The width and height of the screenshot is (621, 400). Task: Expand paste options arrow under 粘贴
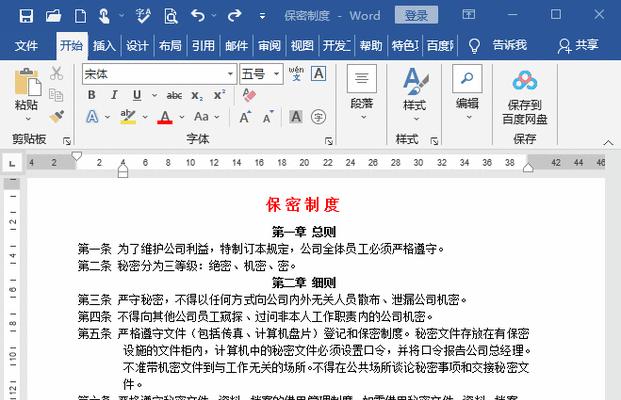[28, 118]
